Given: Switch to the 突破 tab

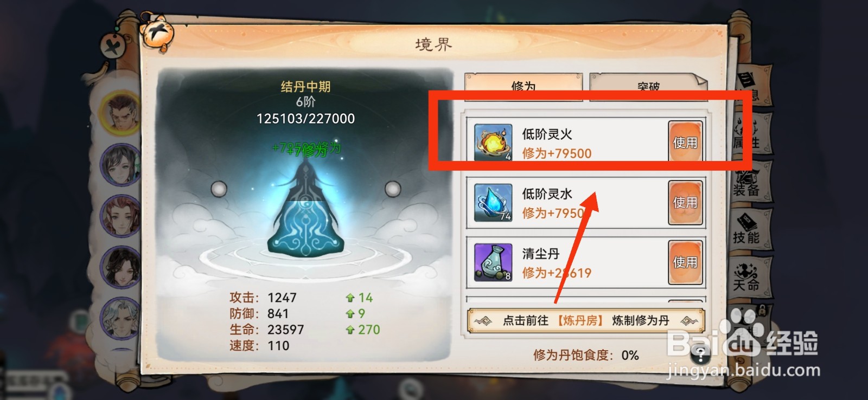Looking at the screenshot, I should (x=648, y=87).
